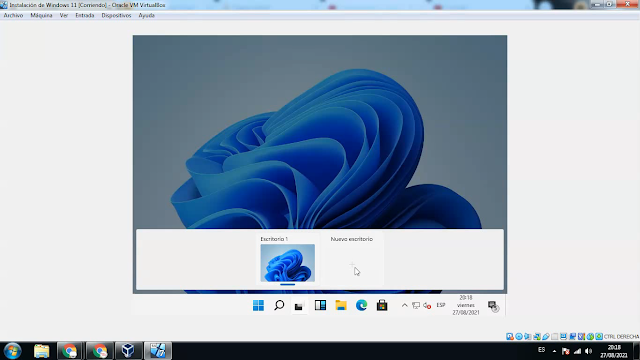
Task: Open the Entrada menu
Action: click(84, 16)
